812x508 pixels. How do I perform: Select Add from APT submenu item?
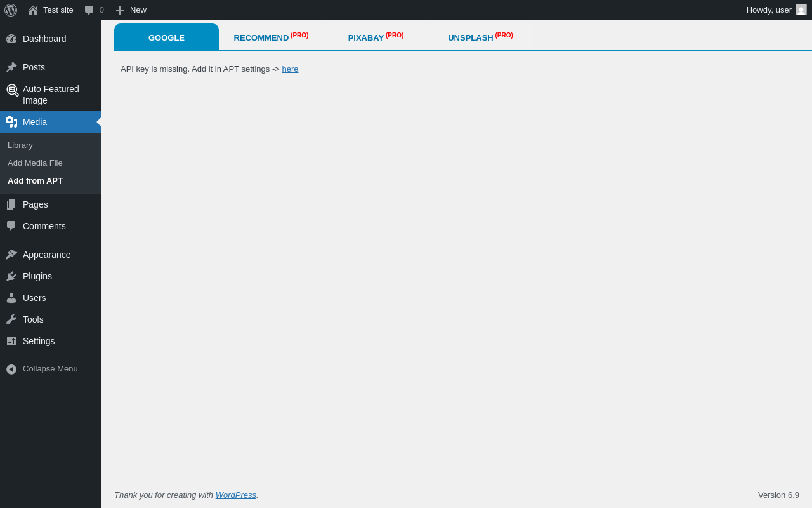pyautogui.click(x=35, y=180)
